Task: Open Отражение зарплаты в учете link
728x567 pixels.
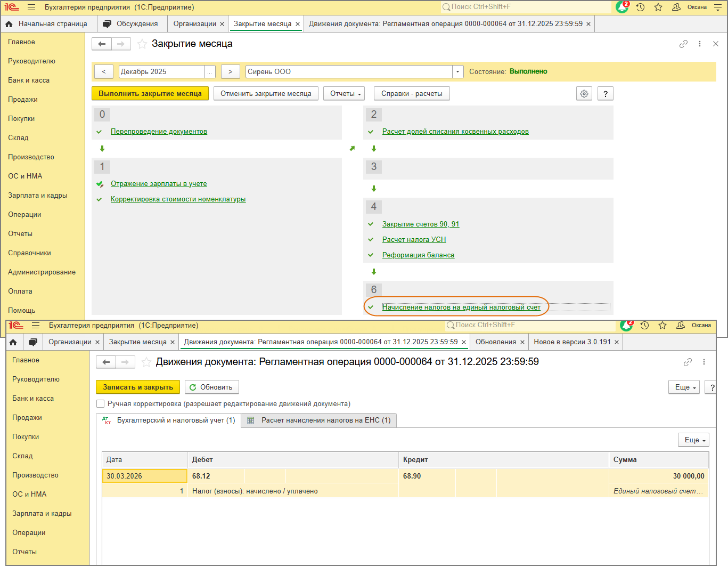Action: 159,184
